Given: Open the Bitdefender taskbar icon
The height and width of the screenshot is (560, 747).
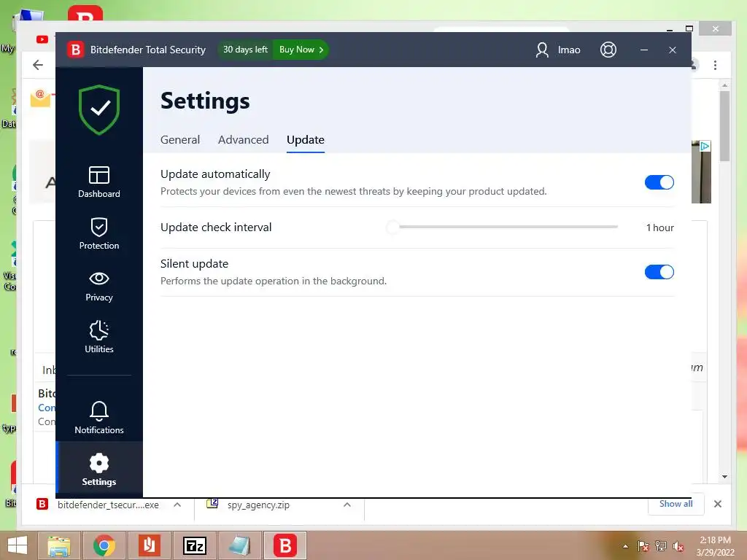Looking at the screenshot, I should pos(285,545).
